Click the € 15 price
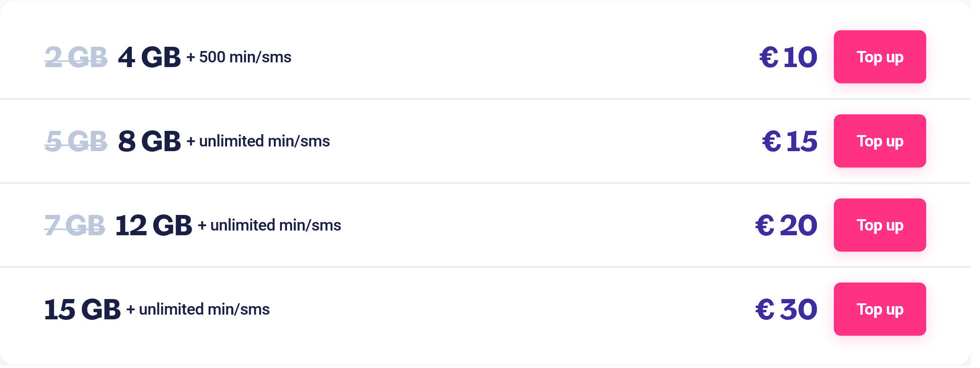The width and height of the screenshot is (980, 368). click(x=789, y=141)
